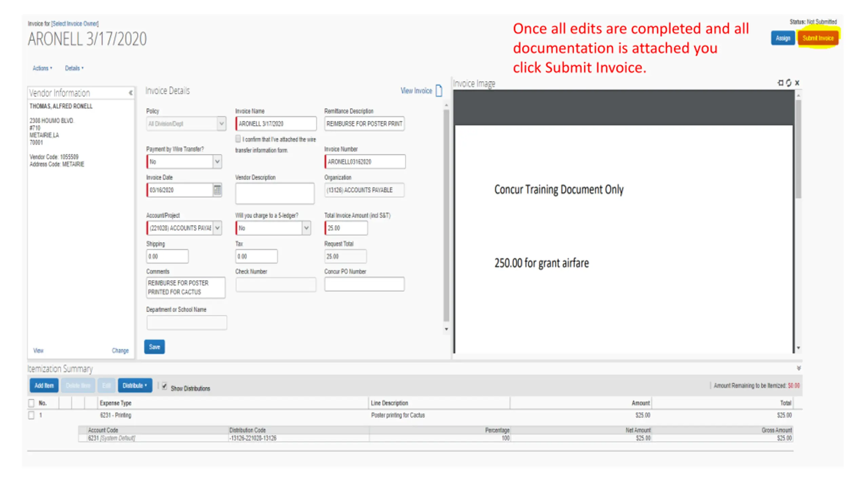Open the Actions menu
Viewport: 868px width, 488px height.
point(42,68)
